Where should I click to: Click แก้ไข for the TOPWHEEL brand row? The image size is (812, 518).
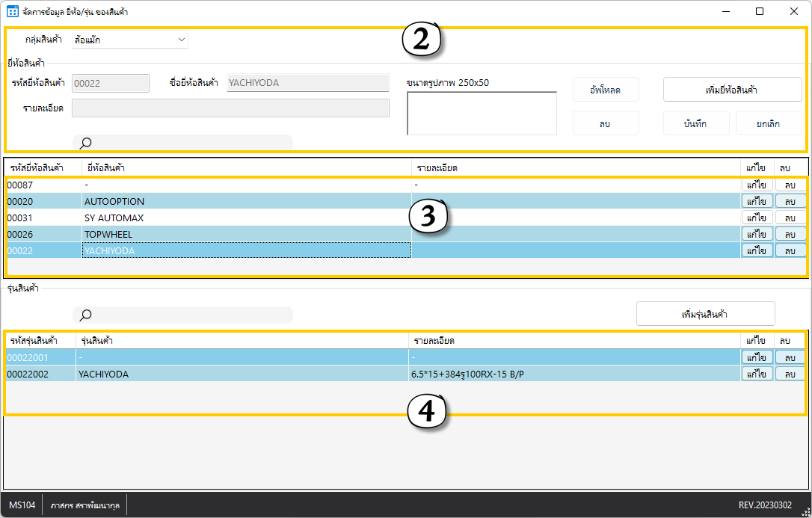(x=757, y=235)
